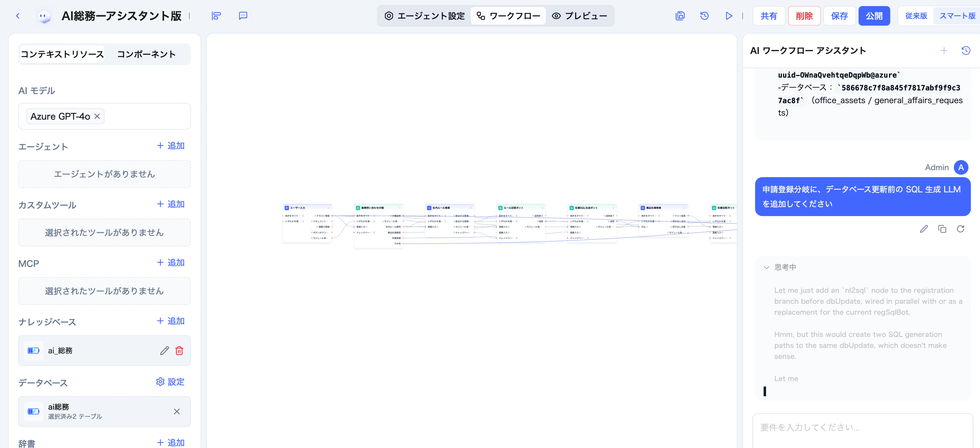Click the 社内ルール検索 node search icon
This screenshot has height=448, width=980.
pyautogui.click(x=429, y=208)
